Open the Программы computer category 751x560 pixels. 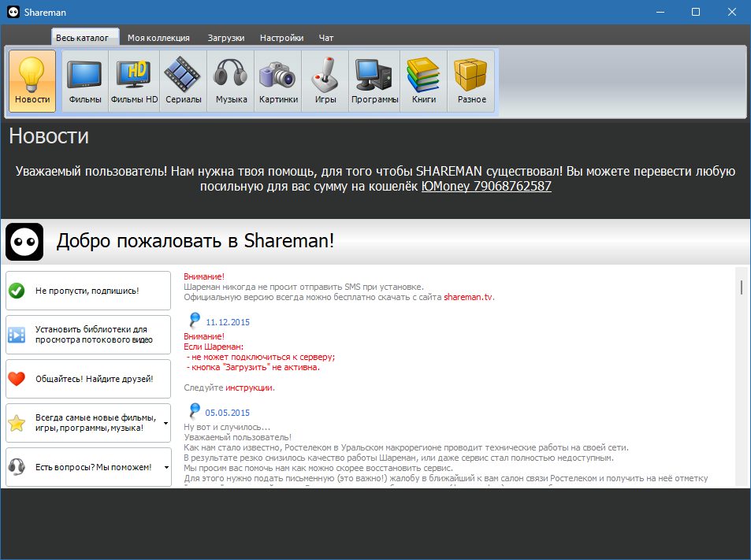point(374,81)
